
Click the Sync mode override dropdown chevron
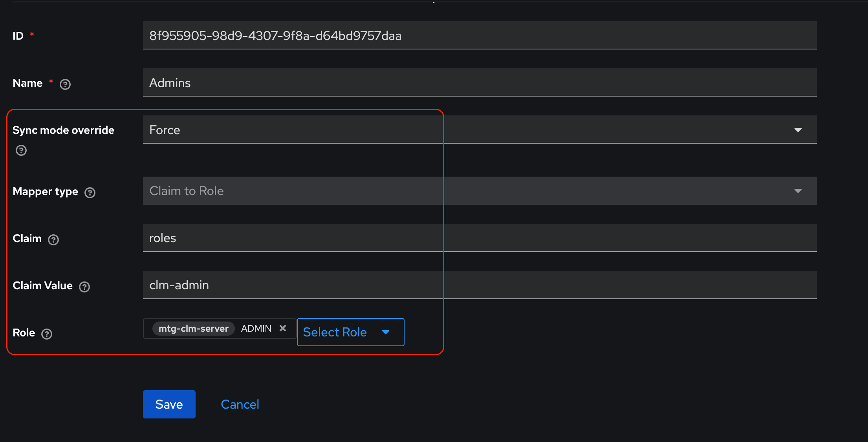[798, 130]
